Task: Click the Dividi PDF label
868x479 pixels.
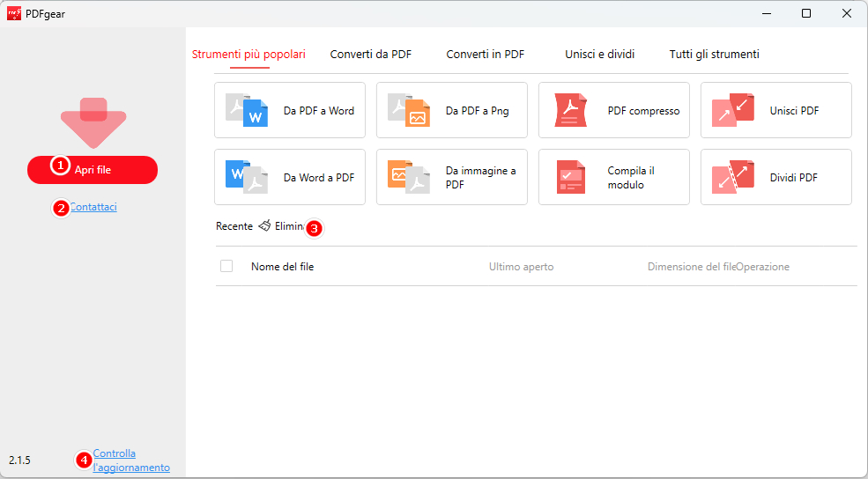Action: click(794, 178)
